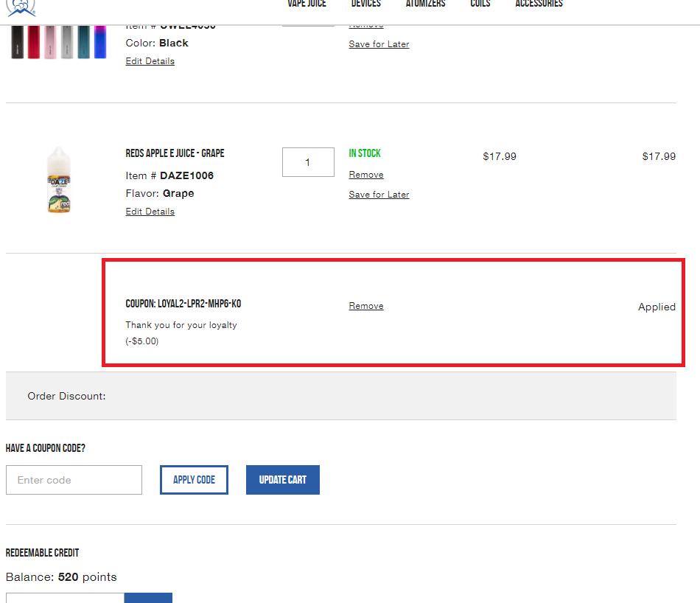Click the Color: Black text
This screenshot has height=603, width=700.
(x=157, y=43)
